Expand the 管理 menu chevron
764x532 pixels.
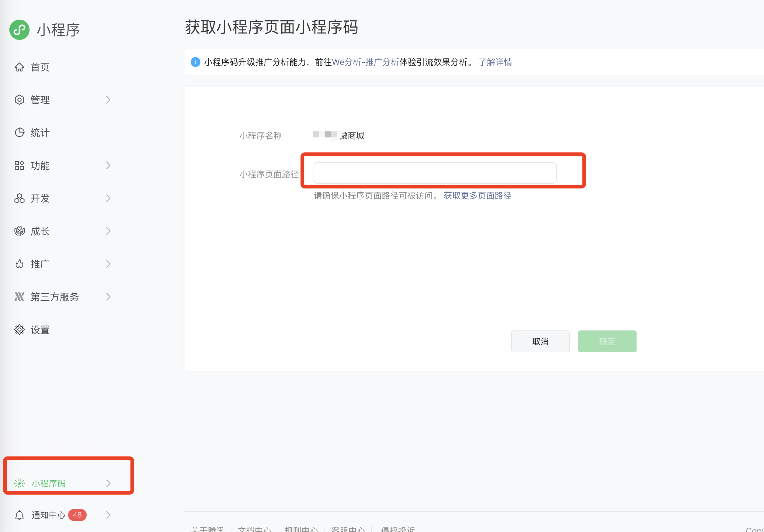pos(108,100)
